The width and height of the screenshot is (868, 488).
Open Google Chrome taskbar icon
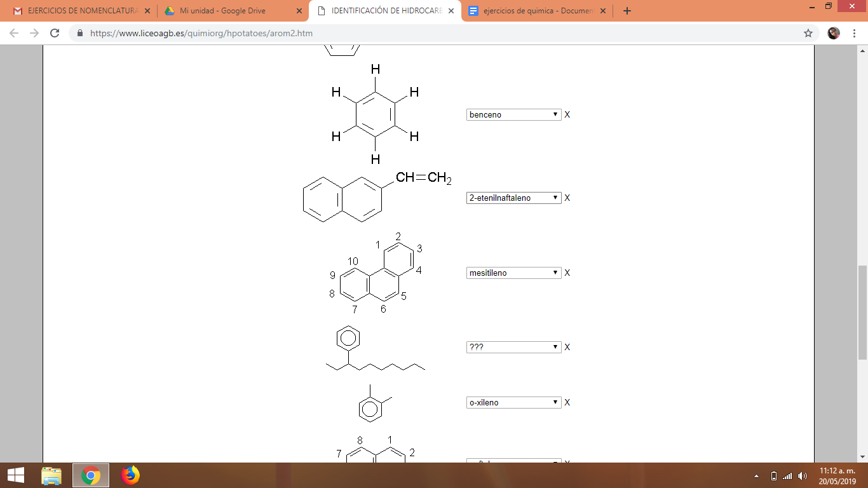[x=91, y=475]
